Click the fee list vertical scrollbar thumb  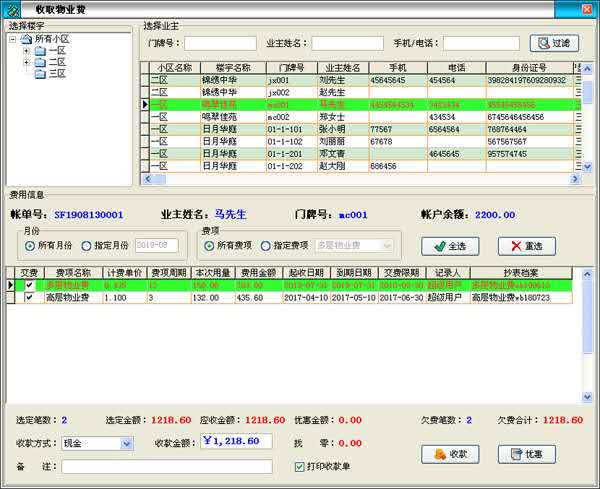coord(587,317)
